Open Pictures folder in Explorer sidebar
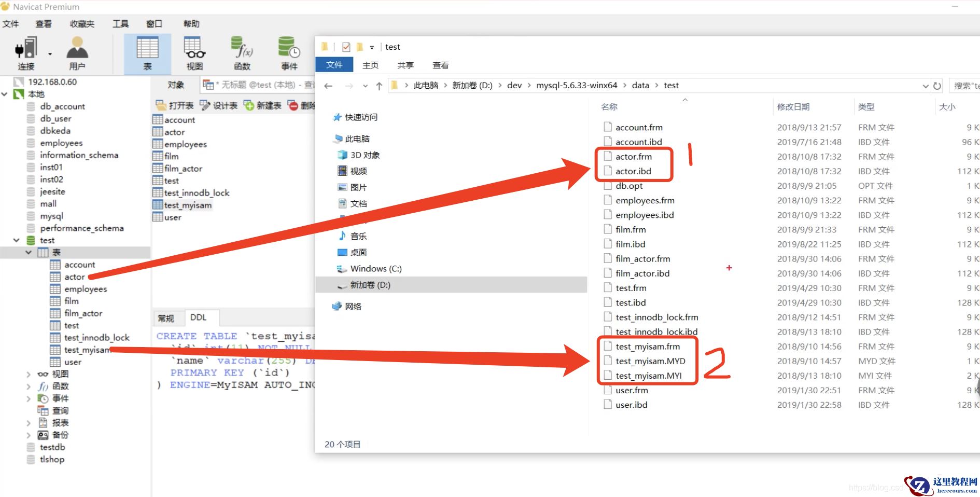980x497 pixels. [x=352, y=187]
